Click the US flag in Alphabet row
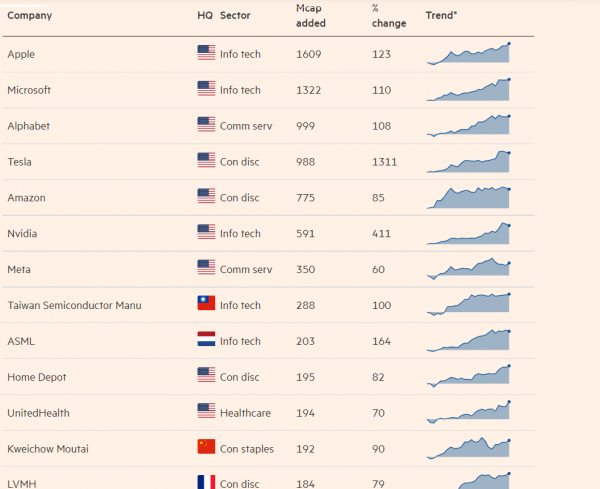600x489 pixels. [206, 124]
